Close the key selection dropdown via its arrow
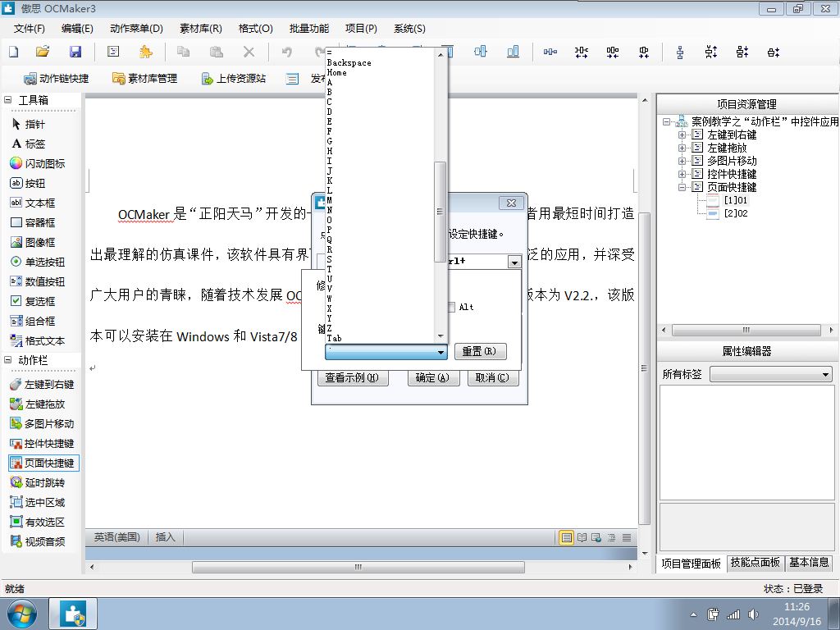 pos(441,352)
